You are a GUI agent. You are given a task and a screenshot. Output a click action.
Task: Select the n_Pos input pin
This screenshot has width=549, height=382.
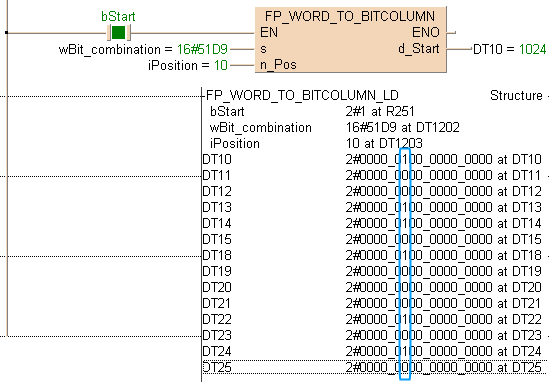(278, 65)
